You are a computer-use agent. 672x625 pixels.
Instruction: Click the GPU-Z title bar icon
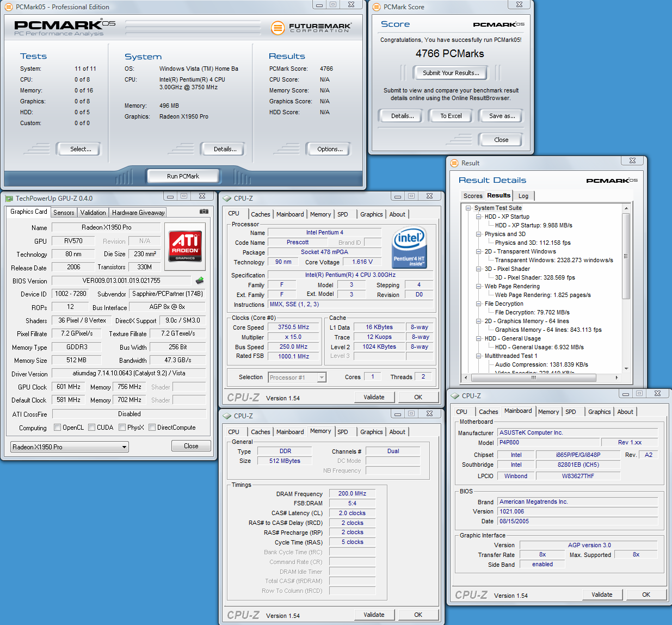pyautogui.click(x=9, y=199)
